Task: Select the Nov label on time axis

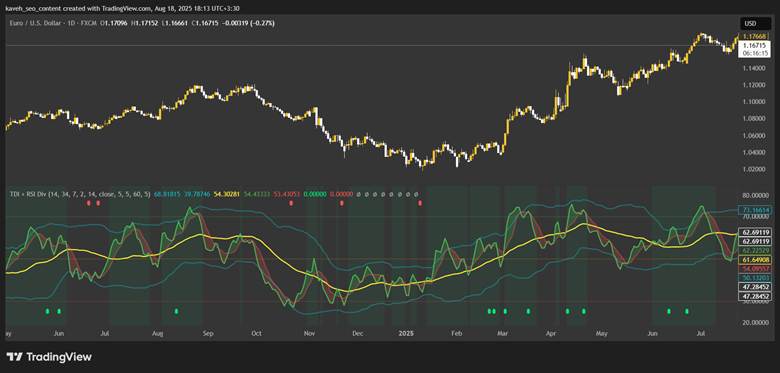Action: (x=309, y=333)
